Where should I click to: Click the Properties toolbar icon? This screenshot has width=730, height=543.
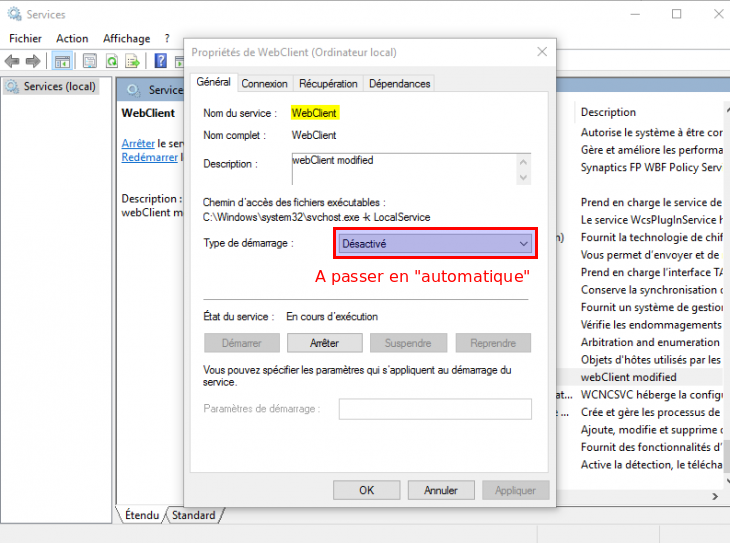pos(89,61)
